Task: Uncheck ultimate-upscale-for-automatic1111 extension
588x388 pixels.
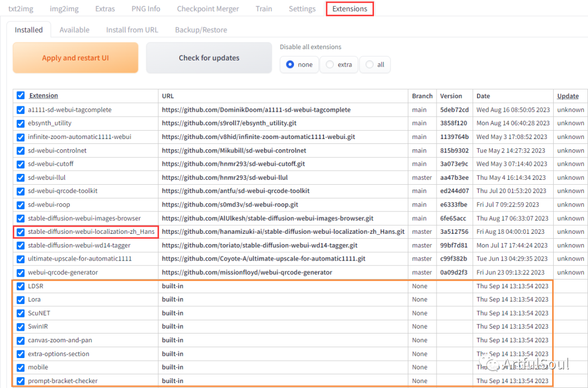Action: [x=21, y=259]
